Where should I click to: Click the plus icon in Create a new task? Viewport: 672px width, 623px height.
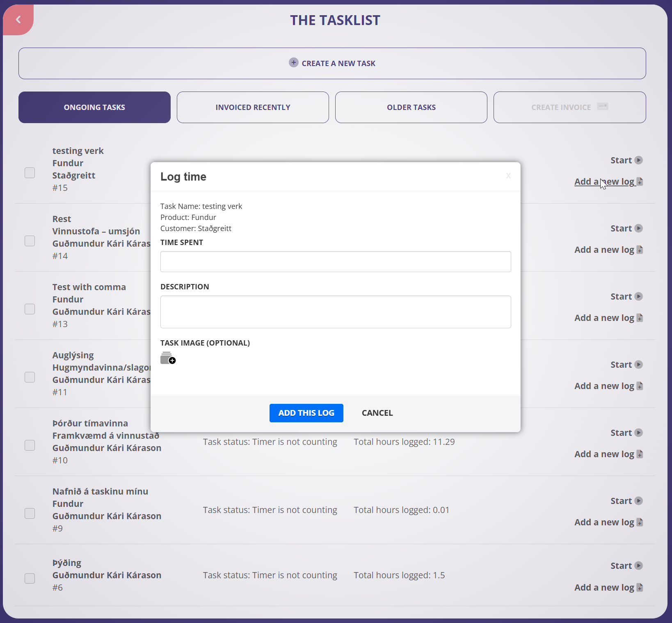(x=293, y=62)
